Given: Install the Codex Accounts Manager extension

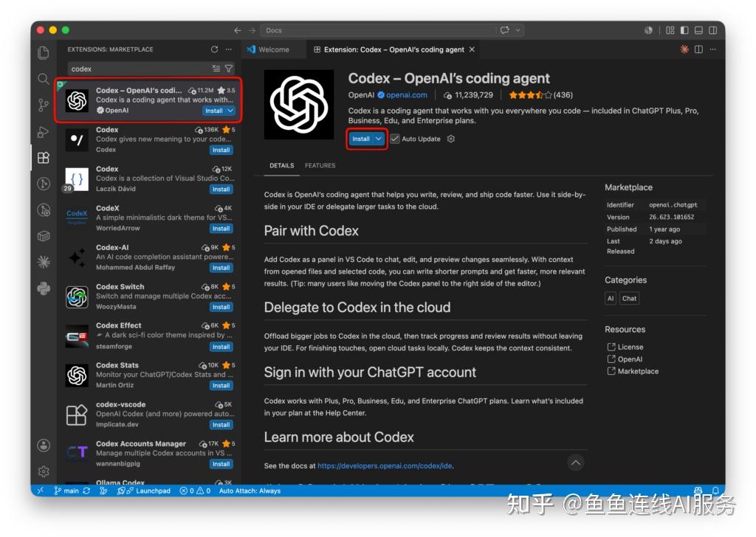Looking at the screenshot, I should pos(221,464).
